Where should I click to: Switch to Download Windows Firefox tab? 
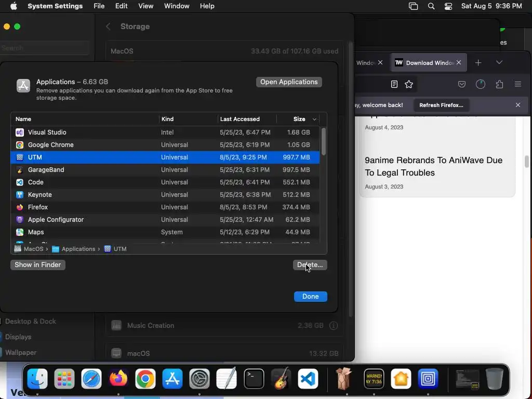point(429,63)
